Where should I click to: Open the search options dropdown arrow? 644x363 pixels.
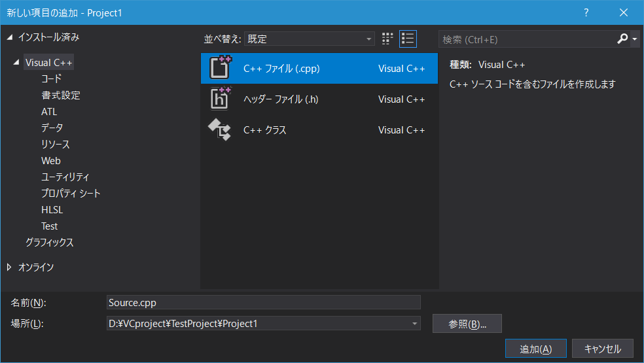635,39
